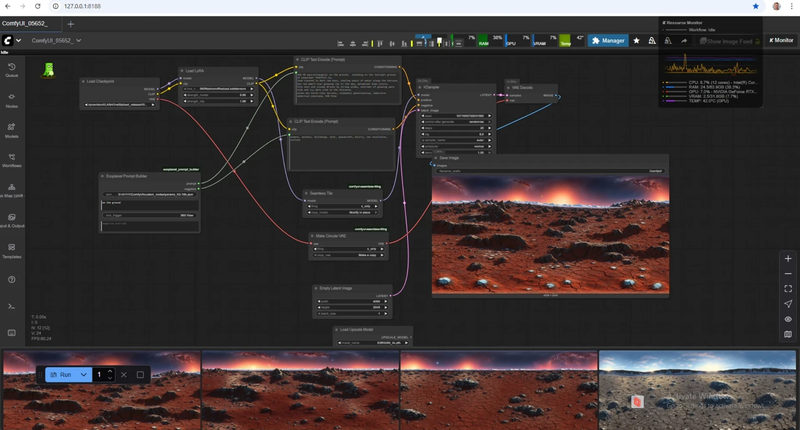Image resolution: width=800 pixels, height=430 pixels.
Task: Click the RAM usage monitor indicator
Action: (x=490, y=40)
